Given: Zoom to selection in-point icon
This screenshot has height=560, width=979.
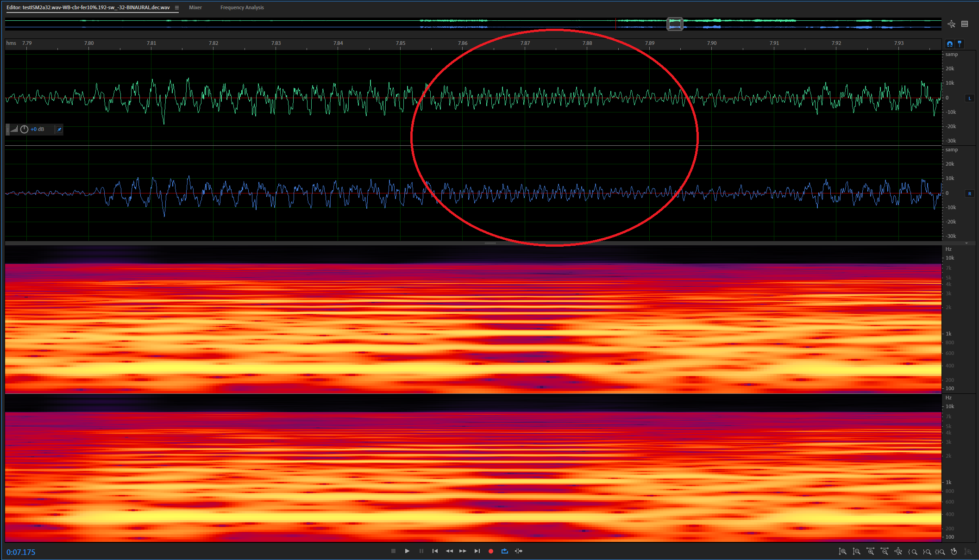Looking at the screenshot, I should [913, 552].
